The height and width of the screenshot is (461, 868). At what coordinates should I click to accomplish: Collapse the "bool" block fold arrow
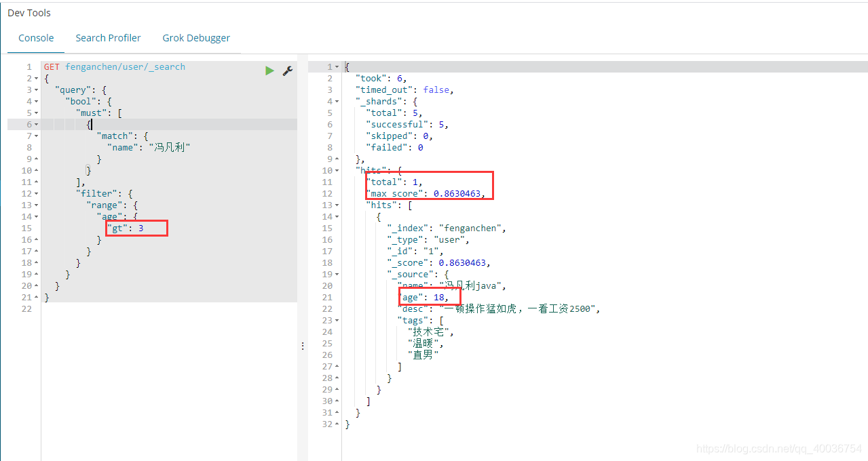click(x=35, y=102)
